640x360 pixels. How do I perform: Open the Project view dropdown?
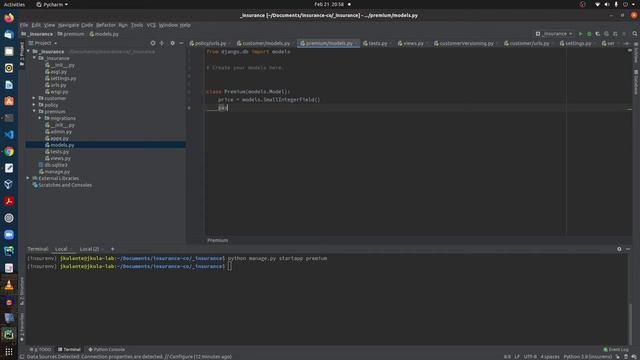pos(43,43)
